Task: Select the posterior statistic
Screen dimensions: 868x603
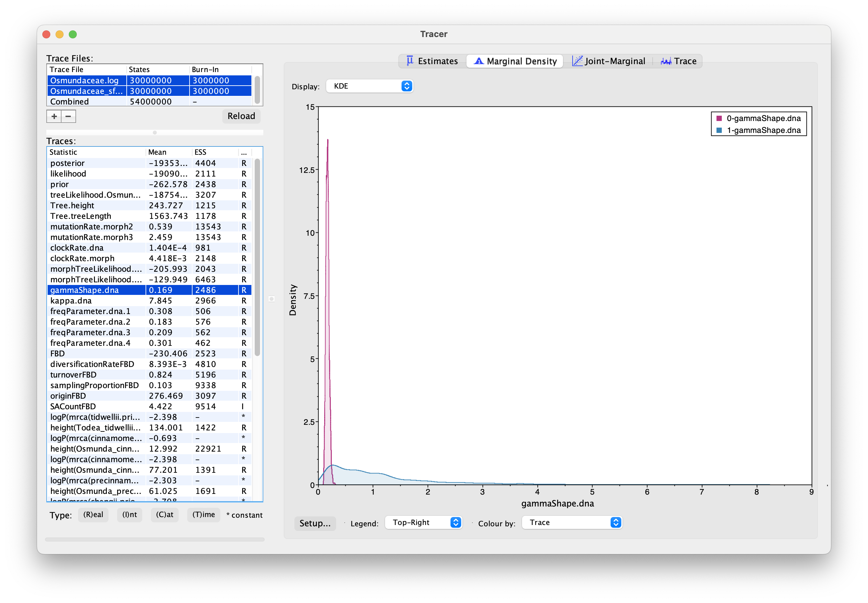Action: pyautogui.click(x=149, y=163)
